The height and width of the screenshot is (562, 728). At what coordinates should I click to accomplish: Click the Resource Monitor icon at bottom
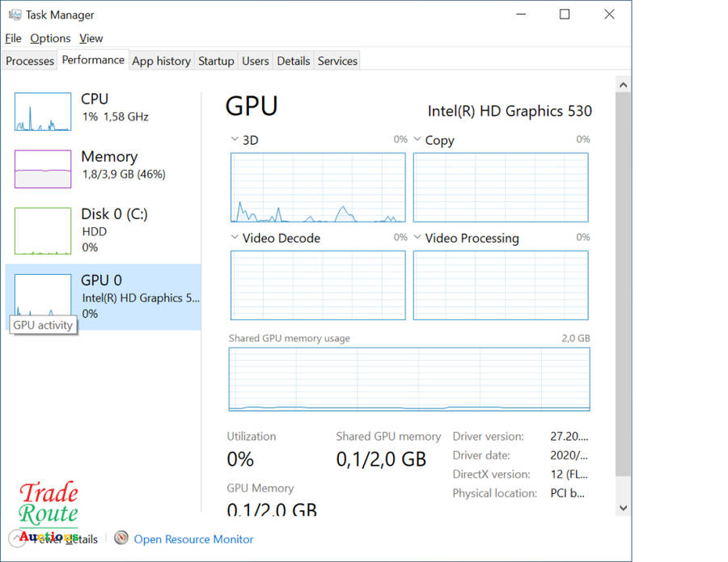pyautogui.click(x=121, y=538)
